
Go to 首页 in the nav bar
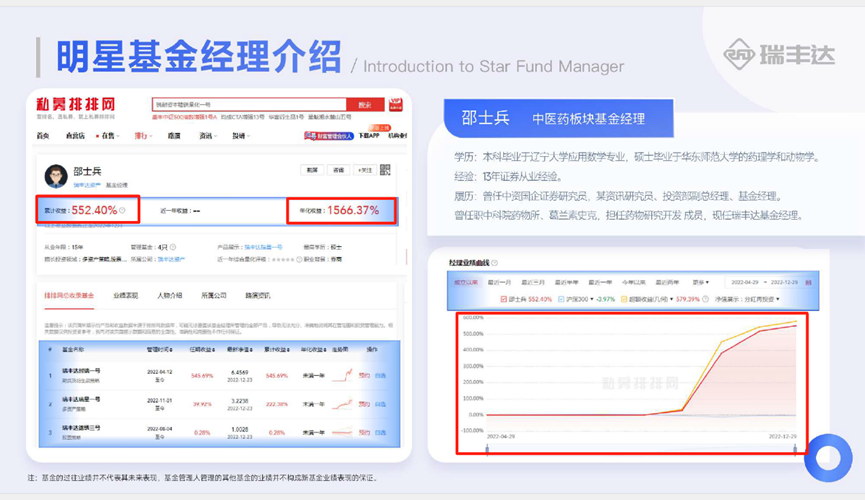tap(42, 136)
